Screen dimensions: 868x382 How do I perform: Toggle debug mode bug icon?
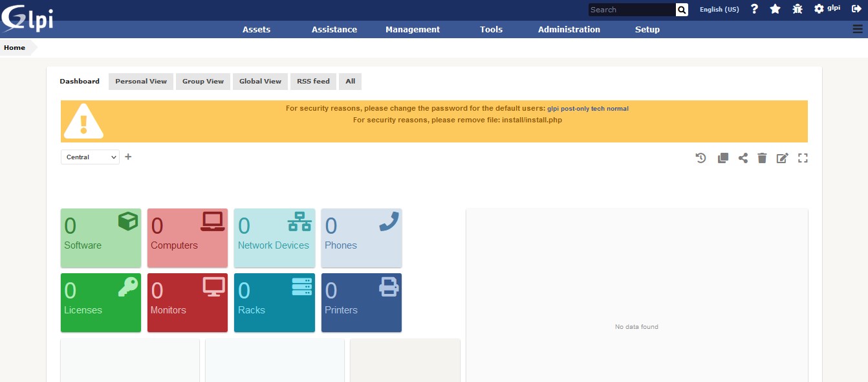pyautogui.click(x=797, y=9)
